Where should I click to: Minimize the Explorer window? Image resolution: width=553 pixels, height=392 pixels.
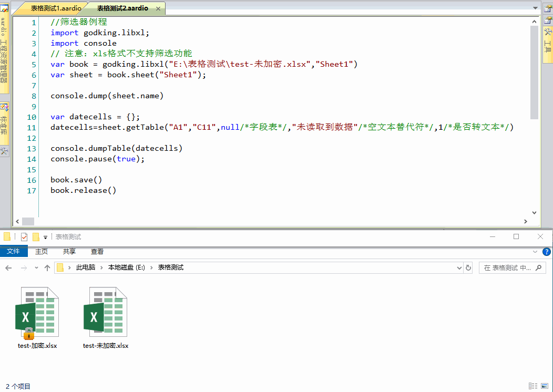pos(493,236)
